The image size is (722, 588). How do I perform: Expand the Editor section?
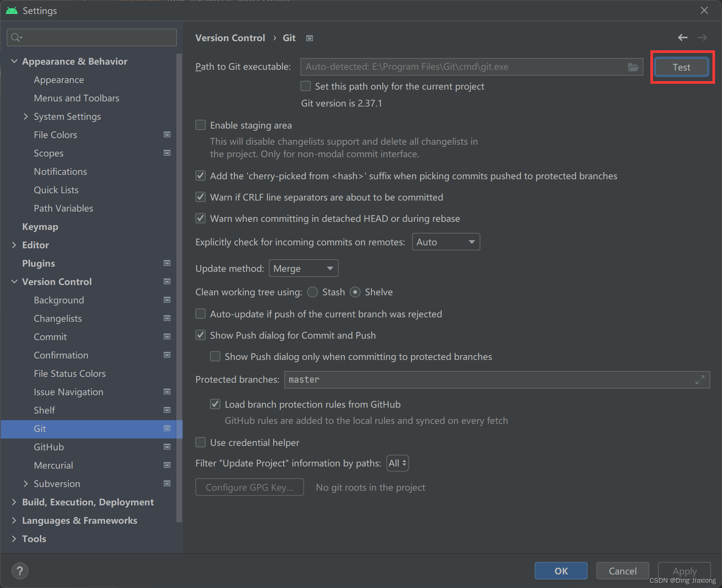(x=14, y=245)
